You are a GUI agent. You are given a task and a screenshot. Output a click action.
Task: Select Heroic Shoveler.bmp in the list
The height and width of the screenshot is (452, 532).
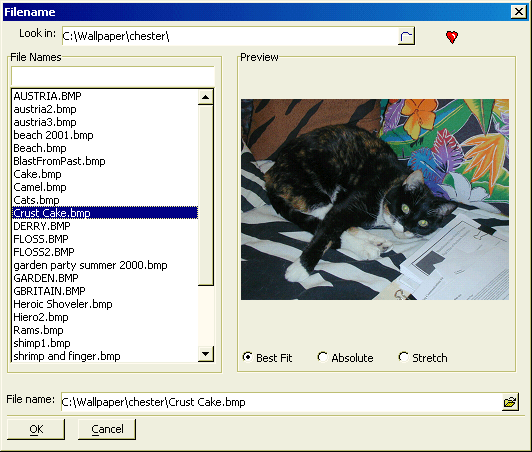(105, 304)
